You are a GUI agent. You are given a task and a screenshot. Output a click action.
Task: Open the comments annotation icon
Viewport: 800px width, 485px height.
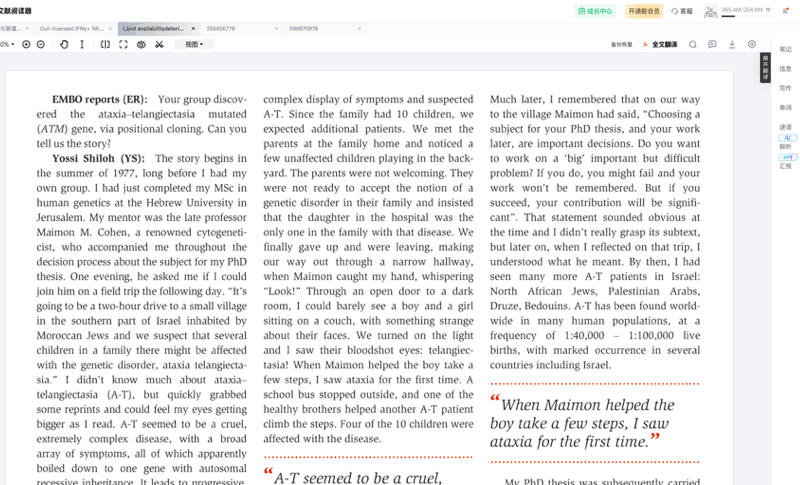[x=712, y=45]
